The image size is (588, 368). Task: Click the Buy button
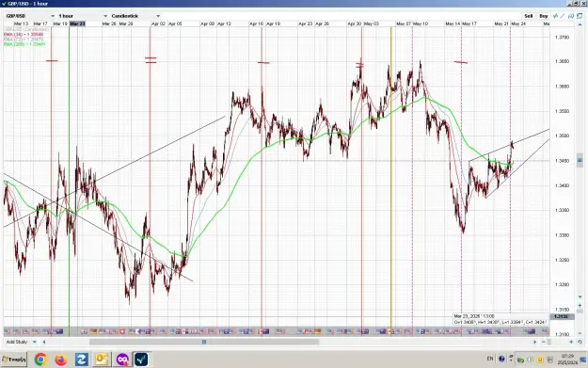pos(544,16)
